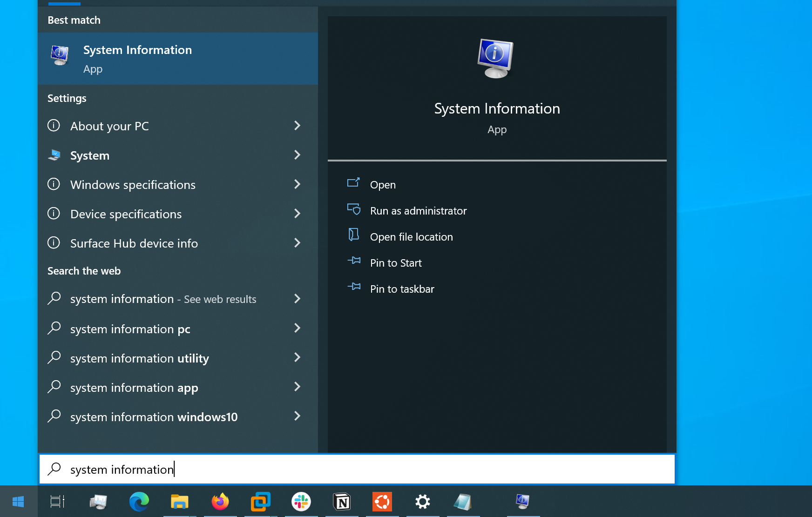Open the VMware app in the taskbar
Image resolution: width=812 pixels, height=517 pixels.
point(260,501)
